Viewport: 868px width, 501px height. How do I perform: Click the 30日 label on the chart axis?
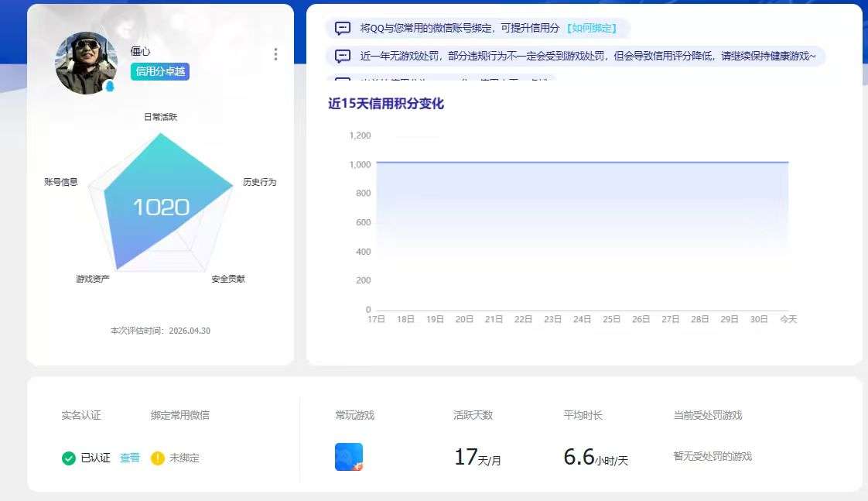[758, 319]
